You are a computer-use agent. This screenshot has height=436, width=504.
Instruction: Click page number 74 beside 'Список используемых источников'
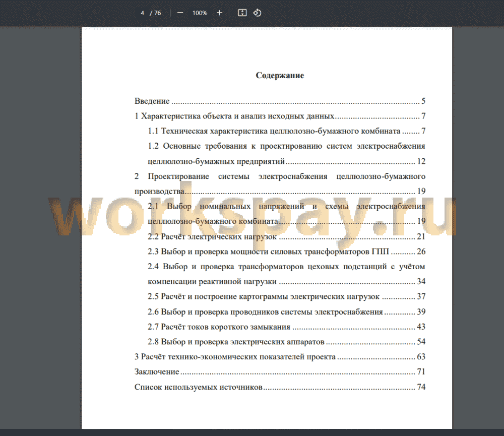tap(421, 387)
